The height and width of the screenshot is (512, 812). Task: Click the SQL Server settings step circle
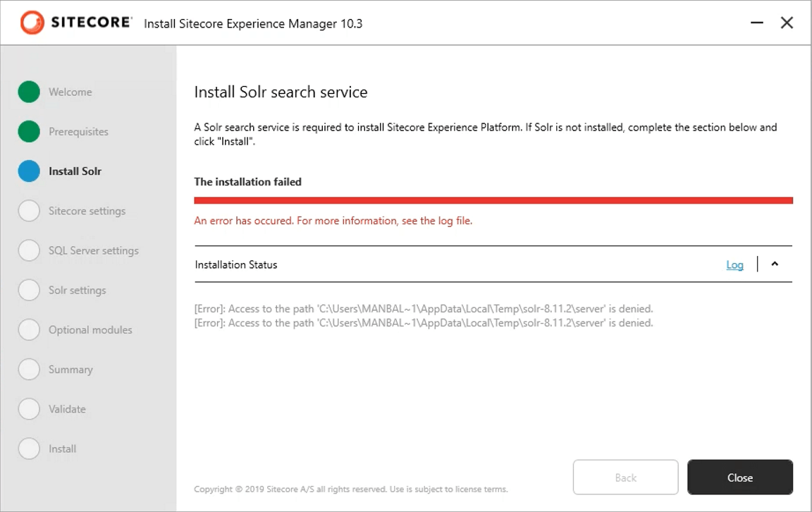pos(29,250)
